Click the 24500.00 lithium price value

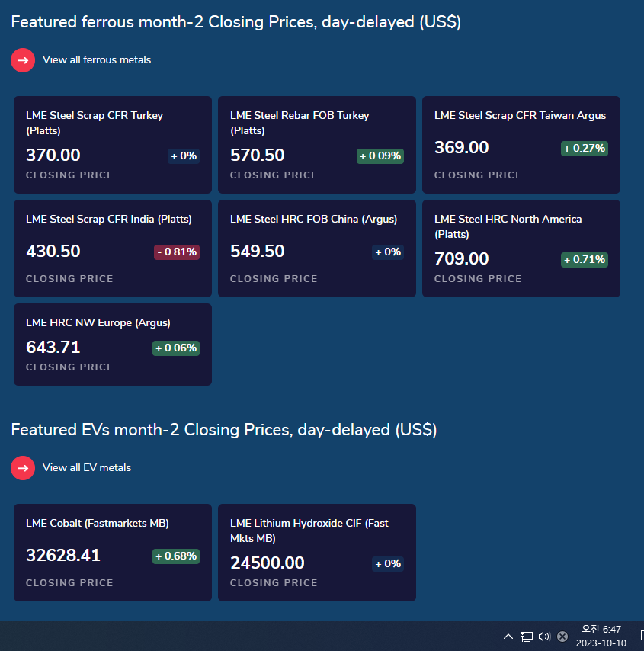[268, 563]
